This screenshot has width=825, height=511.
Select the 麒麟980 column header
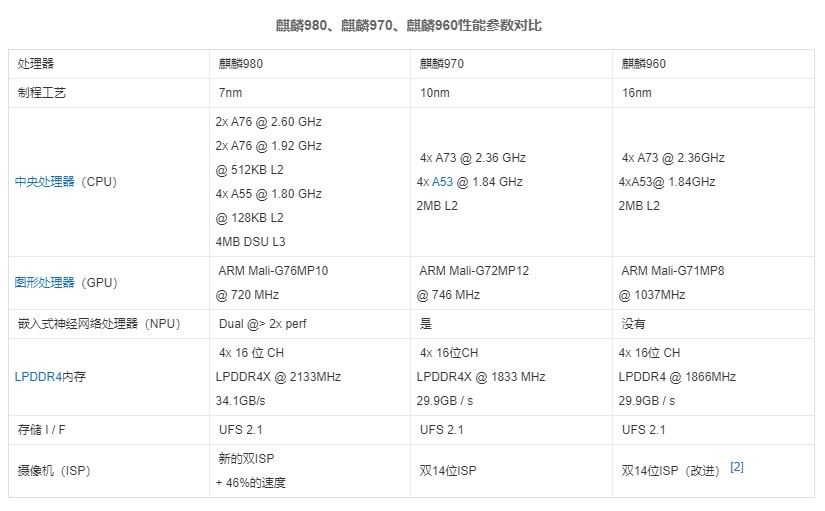pos(241,64)
